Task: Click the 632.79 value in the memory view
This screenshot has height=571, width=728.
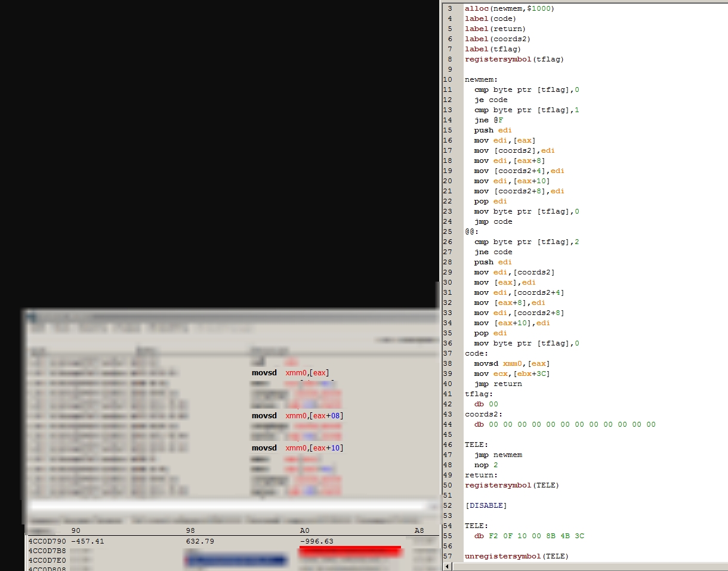Action: point(200,542)
